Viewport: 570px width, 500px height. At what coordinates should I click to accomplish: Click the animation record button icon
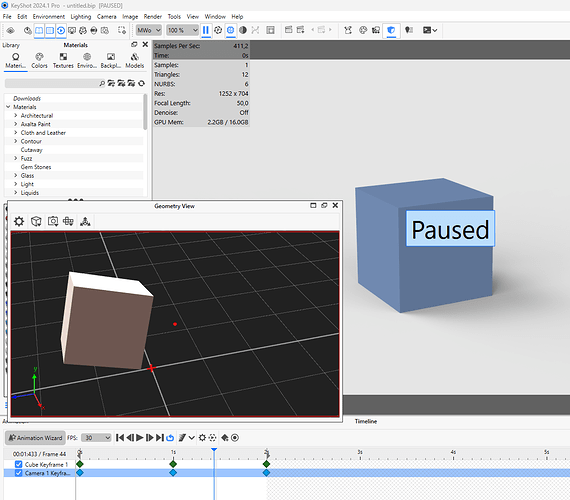point(235,437)
